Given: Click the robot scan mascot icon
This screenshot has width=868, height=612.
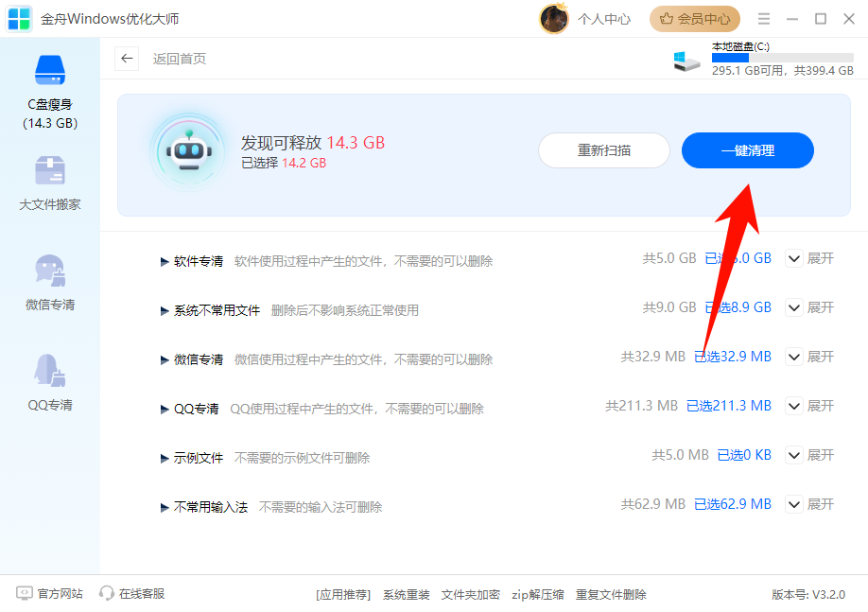Looking at the screenshot, I should click(190, 149).
